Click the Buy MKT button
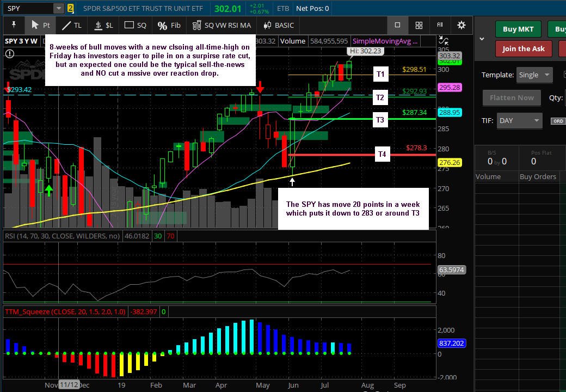 point(518,29)
